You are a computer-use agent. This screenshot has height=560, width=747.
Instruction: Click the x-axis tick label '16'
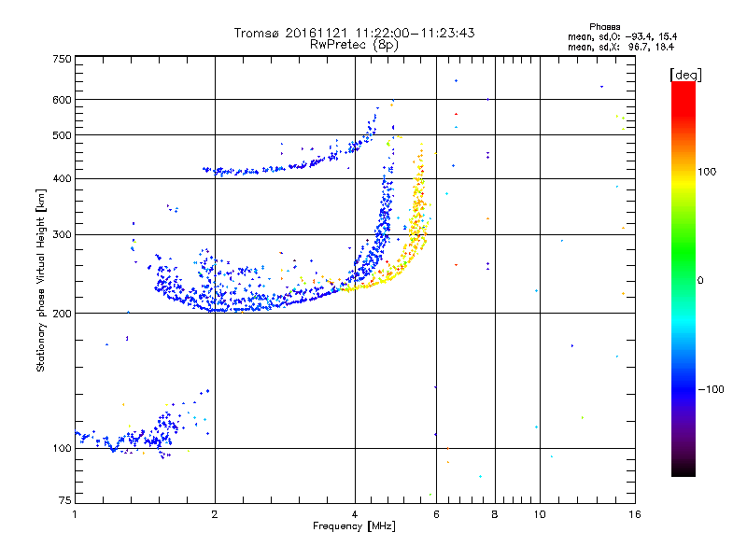click(x=635, y=514)
